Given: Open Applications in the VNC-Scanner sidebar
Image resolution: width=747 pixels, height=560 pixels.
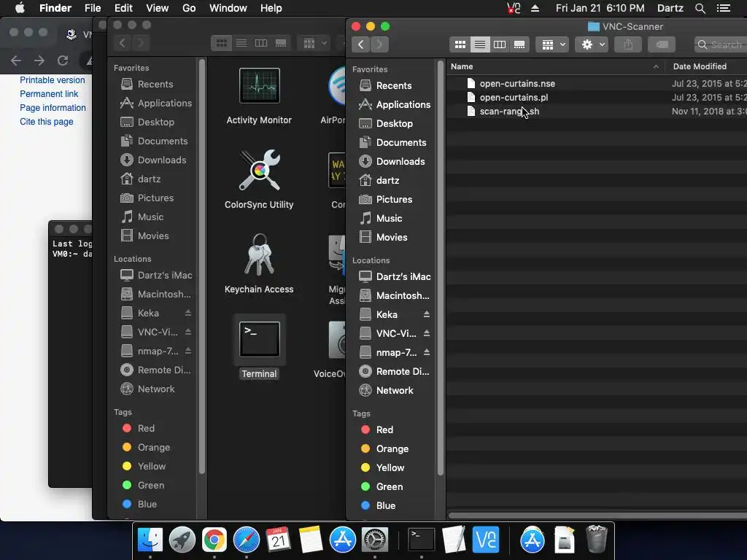Looking at the screenshot, I should pos(395,105).
